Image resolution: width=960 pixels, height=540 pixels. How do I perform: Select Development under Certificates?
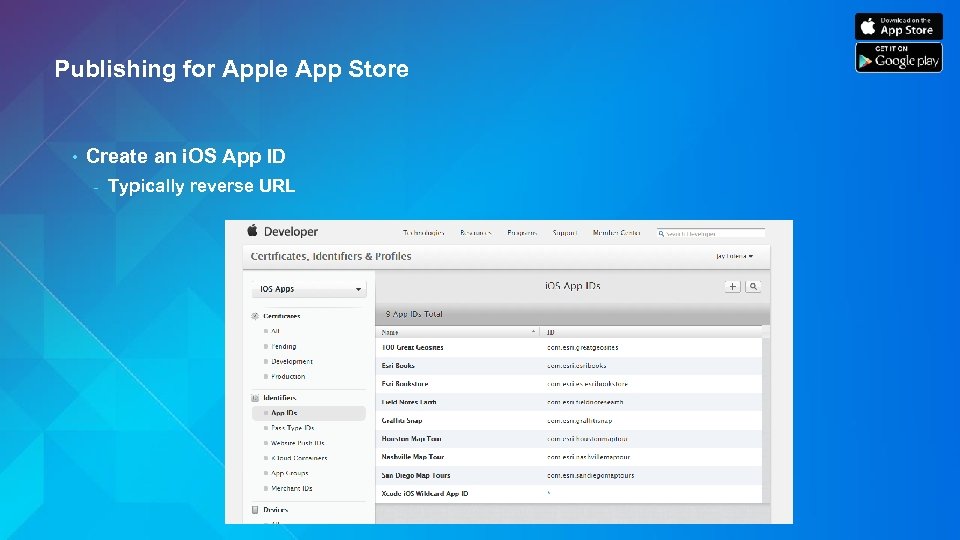tap(291, 361)
